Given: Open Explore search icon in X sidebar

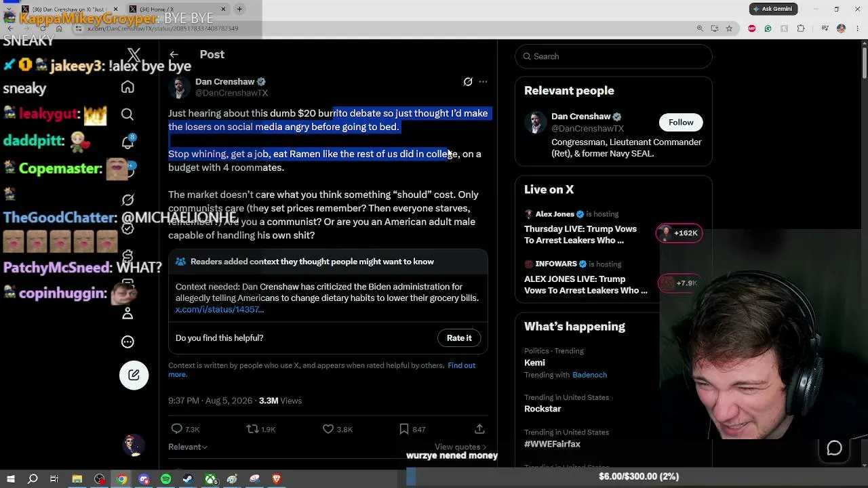Looking at the screenshot, I should 127,115.
